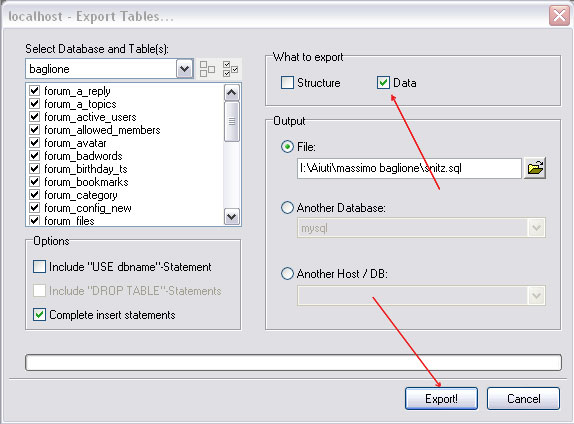
Task: Uncheck the Data export checkbox
Action: point(383,83)
